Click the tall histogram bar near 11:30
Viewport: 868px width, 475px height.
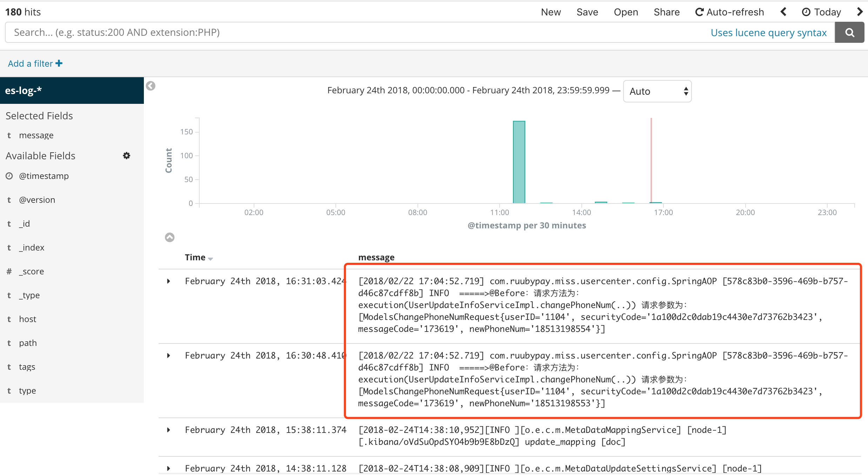click(x=519, y=162)
